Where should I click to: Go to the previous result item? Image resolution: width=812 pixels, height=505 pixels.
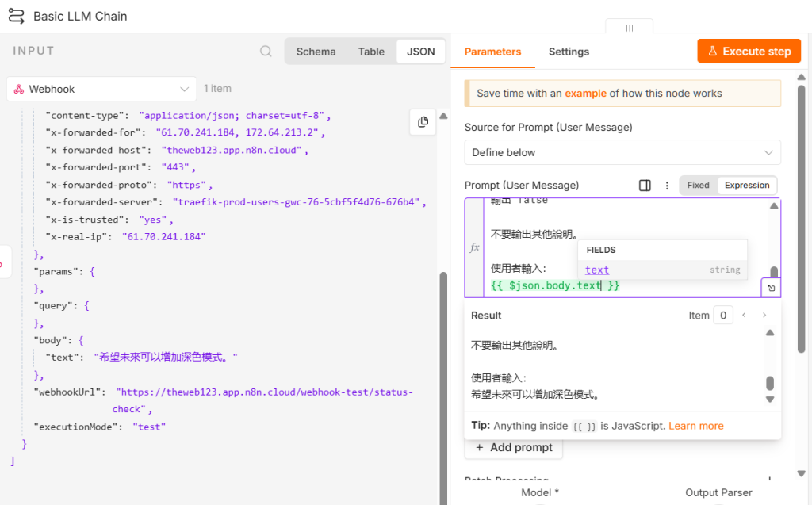(744, 315)
